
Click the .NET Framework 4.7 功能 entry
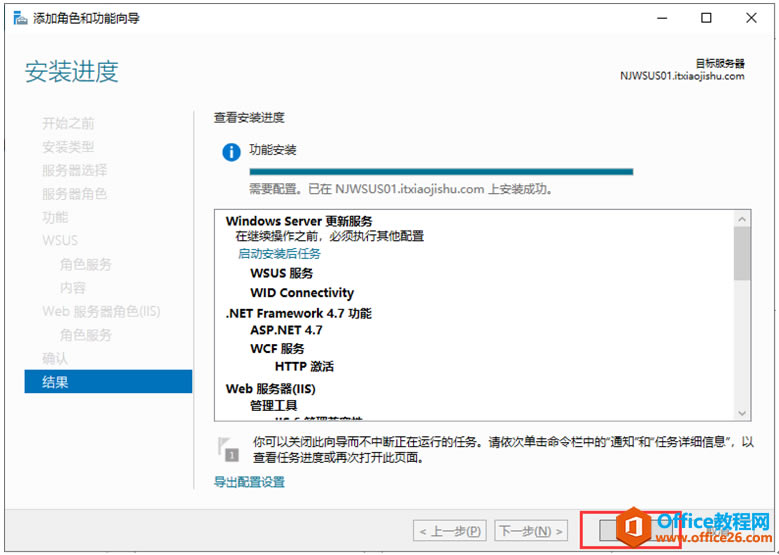[x=299, y=314]
